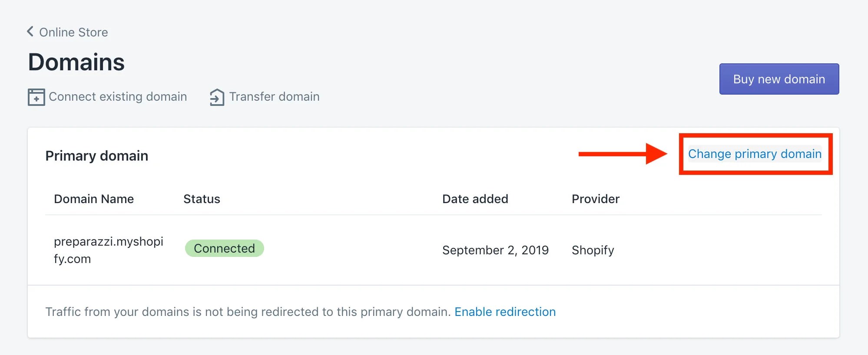
Task: Click the Date added column header
Action: coord(475,199)
